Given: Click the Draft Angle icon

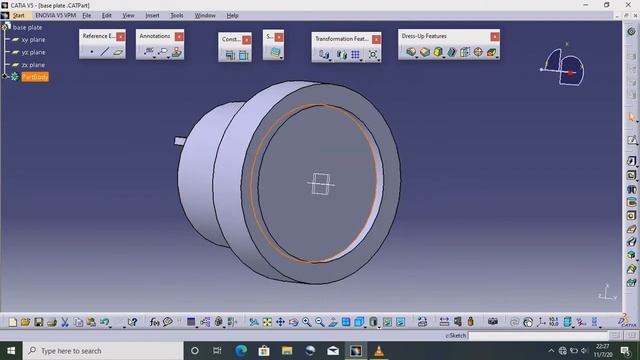Looking at the screenshot, I should (438, 52).
